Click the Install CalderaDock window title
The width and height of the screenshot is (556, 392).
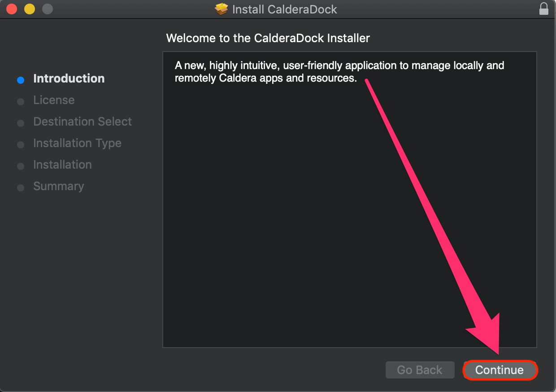click(284, 9)
